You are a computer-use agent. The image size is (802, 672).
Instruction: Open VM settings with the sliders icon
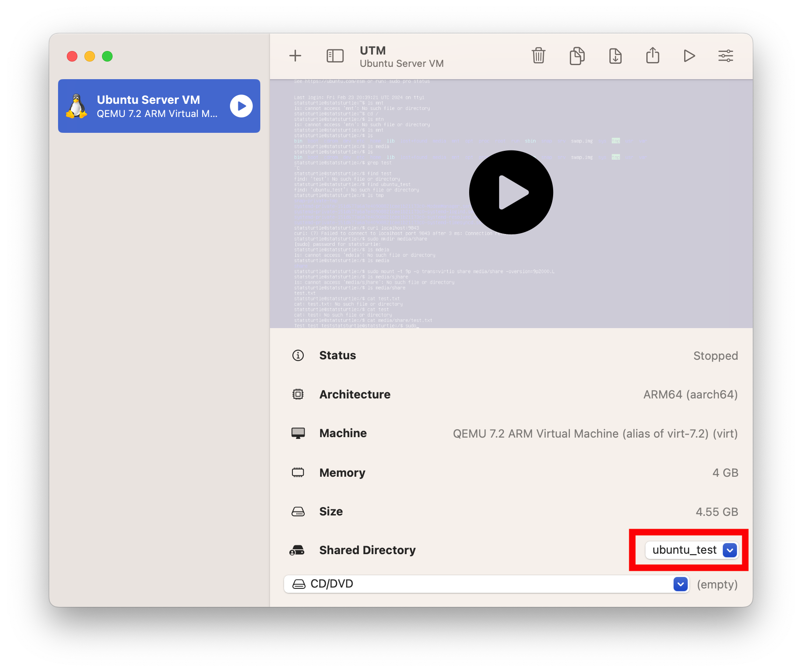[725, 56]
